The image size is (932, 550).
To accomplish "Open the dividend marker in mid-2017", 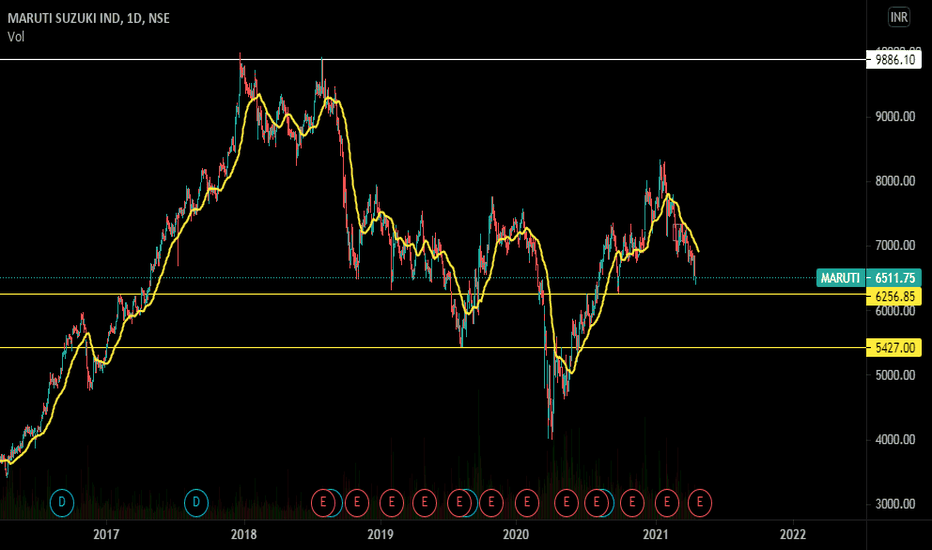I will point(196,503).
